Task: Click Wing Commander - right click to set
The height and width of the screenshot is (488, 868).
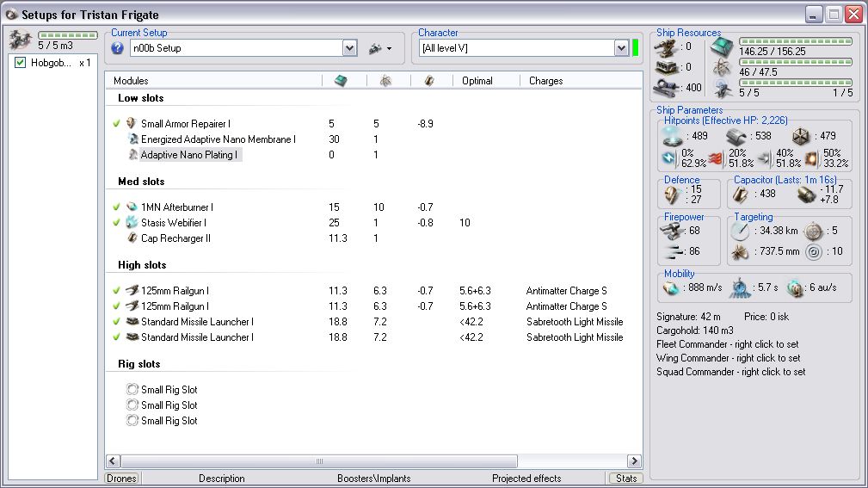Action: click(x=729, y=358)
